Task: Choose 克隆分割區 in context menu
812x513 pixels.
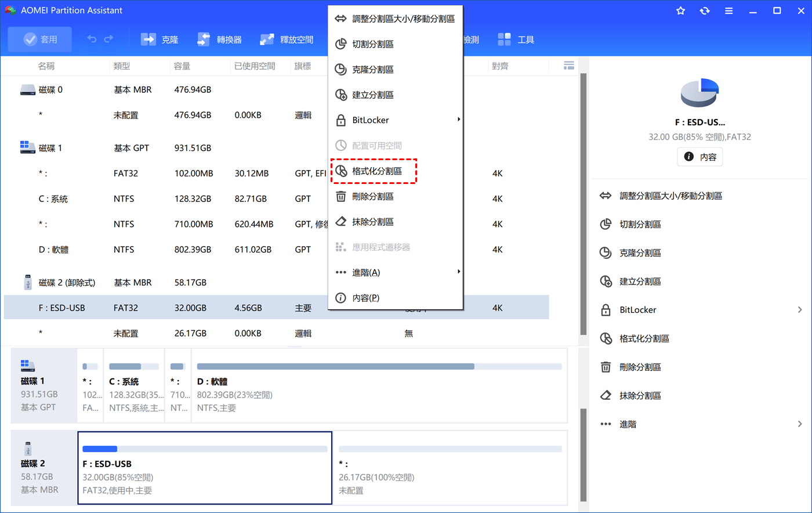Action: click(396, 70)
